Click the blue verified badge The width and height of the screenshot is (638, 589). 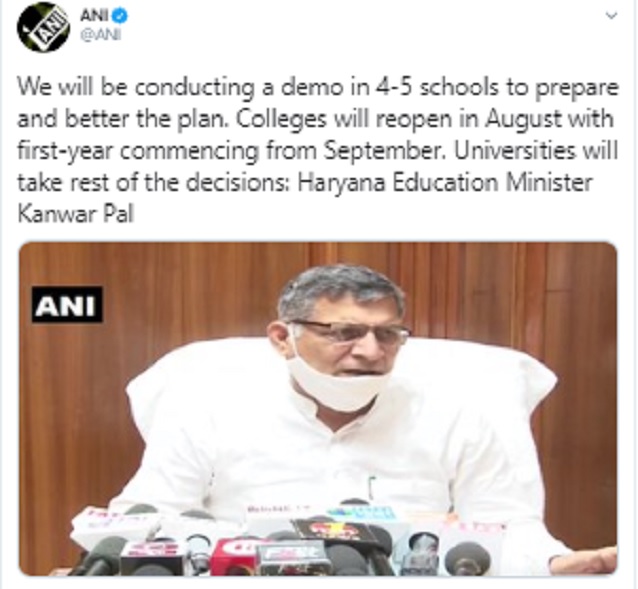[120, 16]
